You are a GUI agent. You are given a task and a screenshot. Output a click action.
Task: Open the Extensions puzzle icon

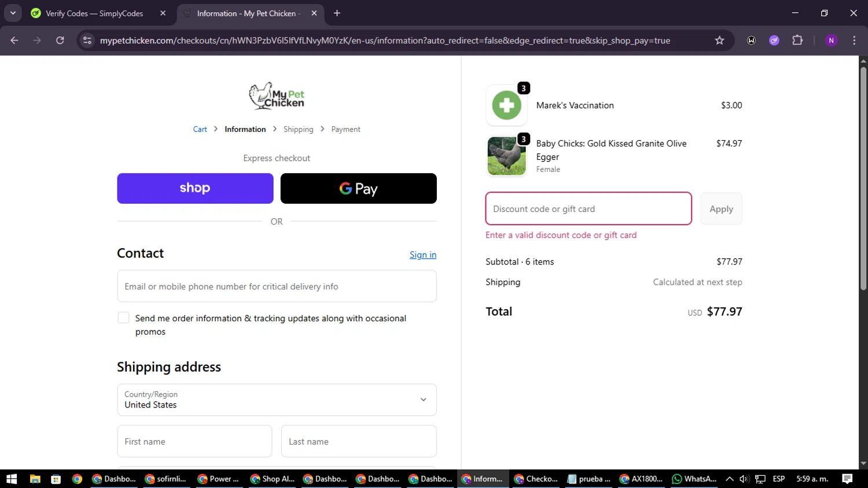[x=797, y=41]
